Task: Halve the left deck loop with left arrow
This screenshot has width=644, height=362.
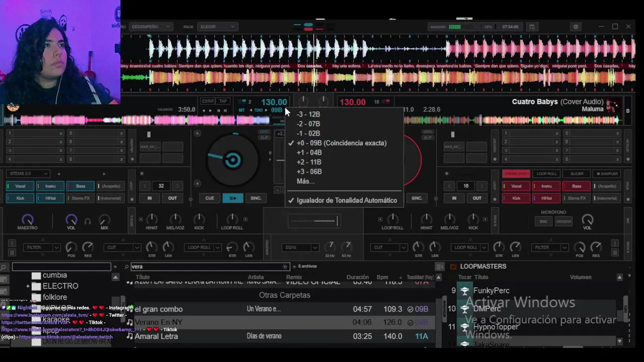Action: pos(145,186)
